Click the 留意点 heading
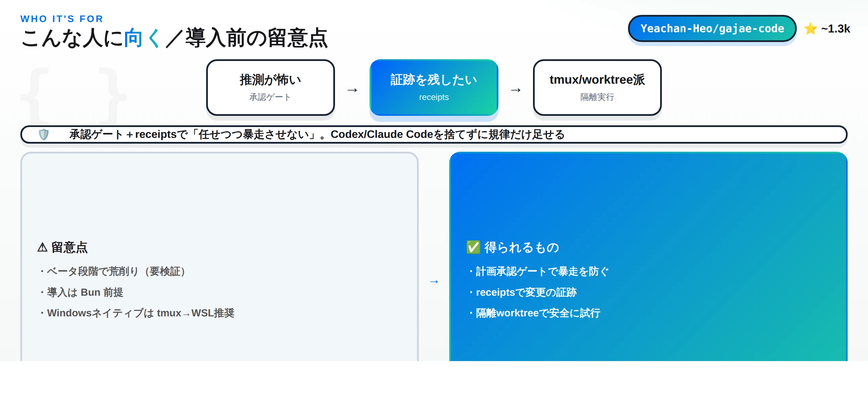The height and width of the screenshot is (420, 868). point(69,247)
